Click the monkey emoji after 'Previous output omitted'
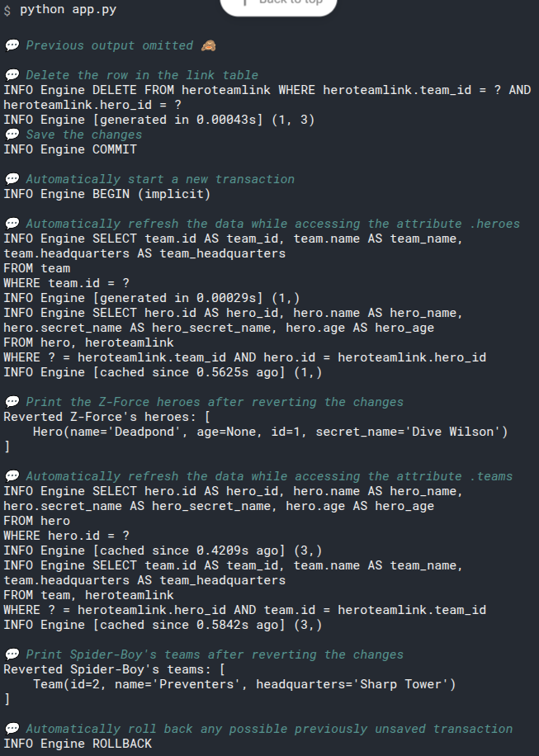Screen dimensions: 539x756 [x=209, y=45]
